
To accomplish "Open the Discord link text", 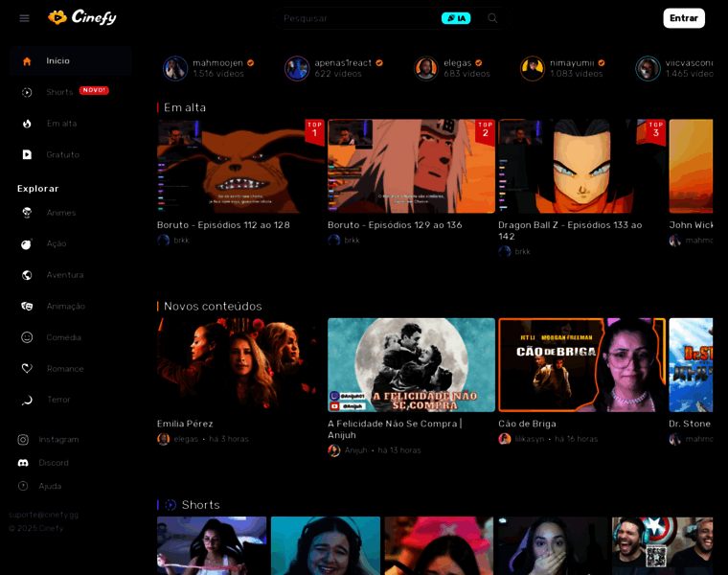I will [54, 463].
